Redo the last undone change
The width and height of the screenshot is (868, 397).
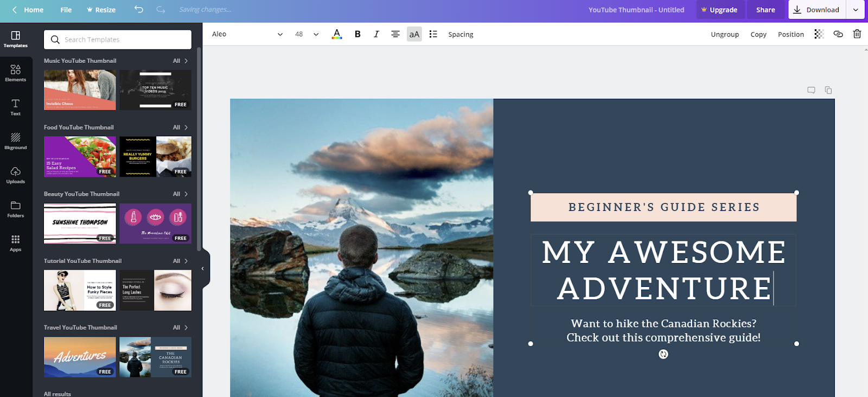click(161, 10)
